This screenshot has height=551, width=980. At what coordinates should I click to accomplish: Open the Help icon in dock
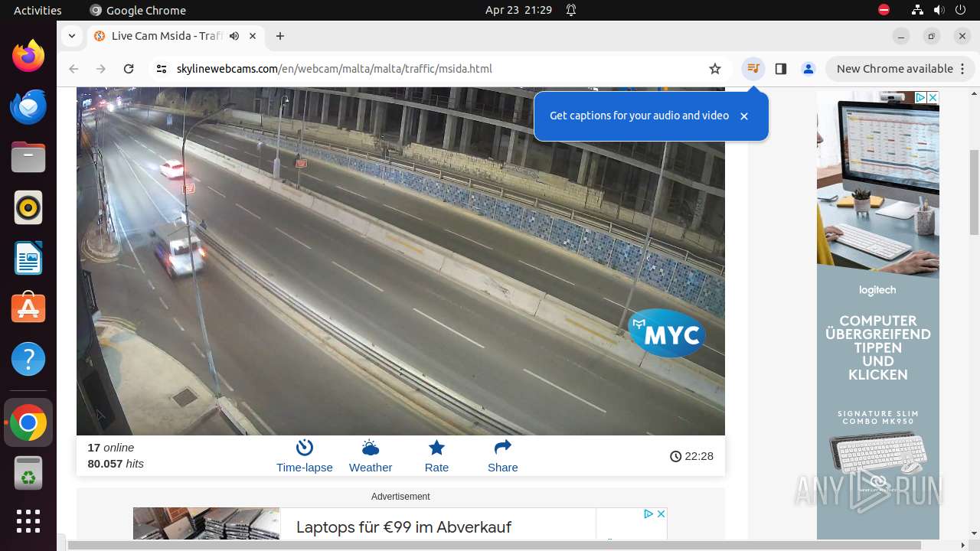(x=28, y=359)
